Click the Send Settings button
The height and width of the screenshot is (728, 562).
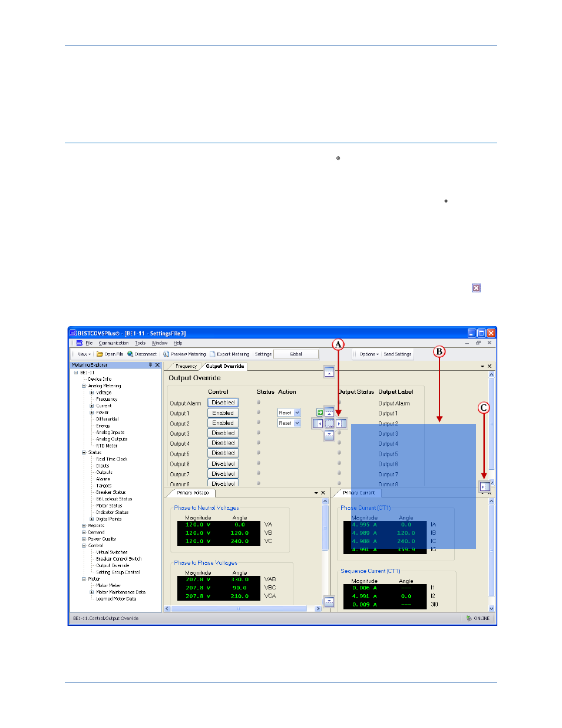398,354
